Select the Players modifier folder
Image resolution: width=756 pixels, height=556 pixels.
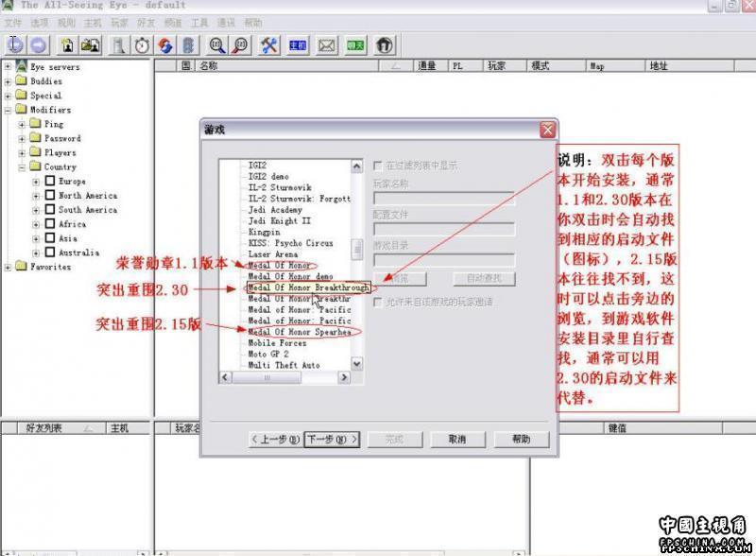click(x=60, y=152)
